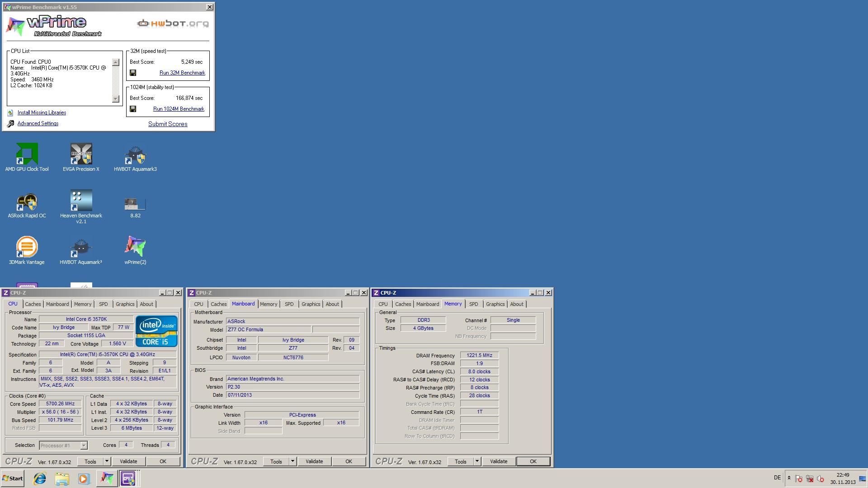Screen dimensions: 868x488
Task: Show hidden tray icons arrow
Action: [789, 478]
